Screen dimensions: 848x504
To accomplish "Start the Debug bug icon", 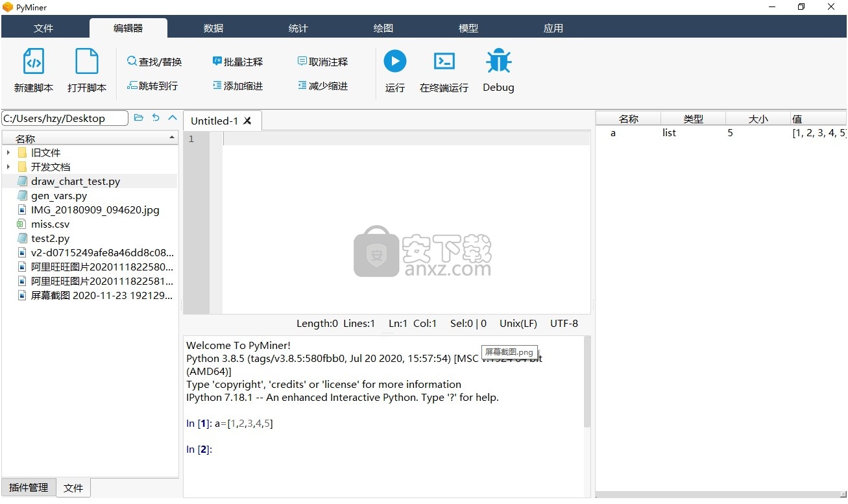I will pos(498,62).
